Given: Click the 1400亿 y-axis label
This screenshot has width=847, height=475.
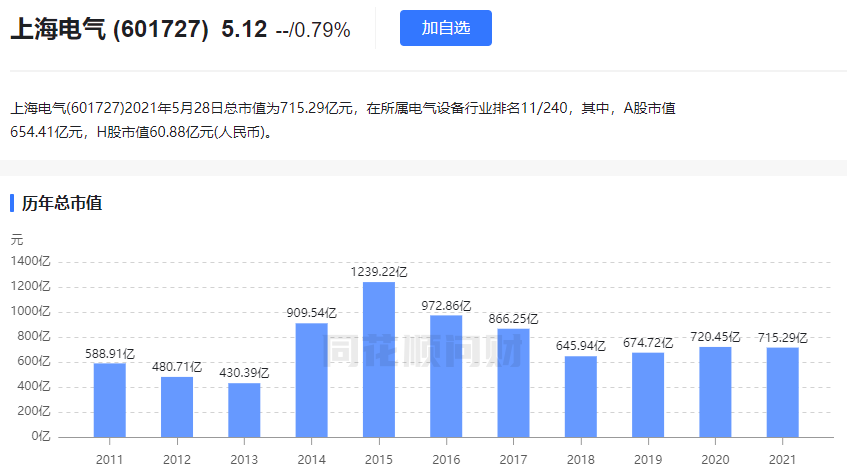Looking at the screenshot, I should [x=30, y=261].
